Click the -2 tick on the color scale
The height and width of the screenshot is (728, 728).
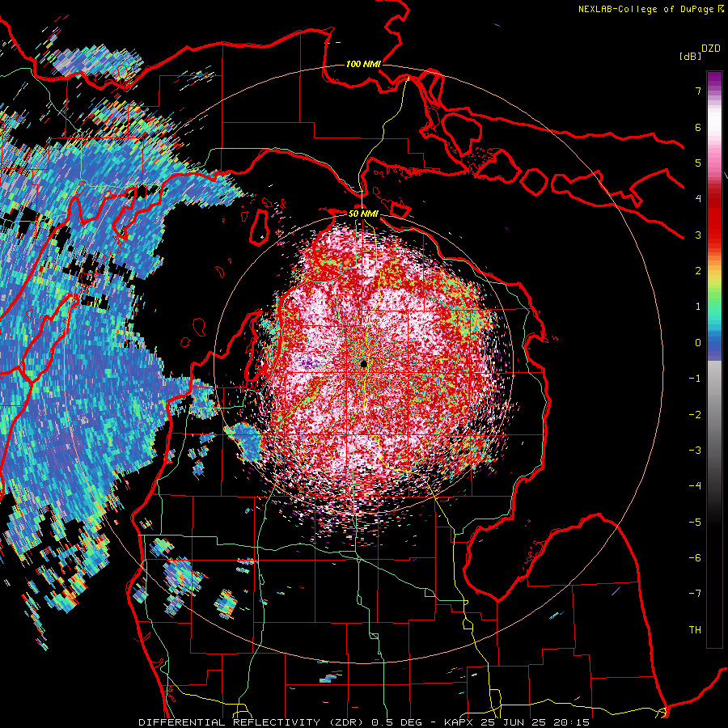(695, 415)
